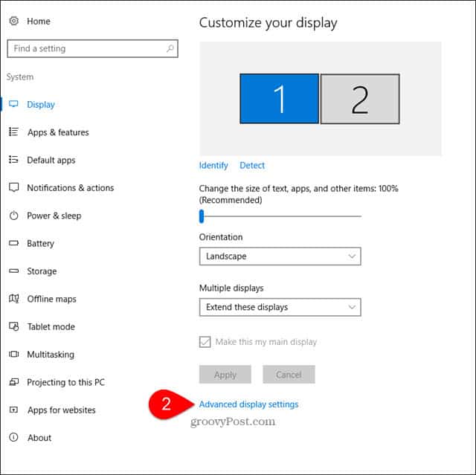Click the Home gear icon
This screenshot has height=475, width=476.
pos(13,21)
